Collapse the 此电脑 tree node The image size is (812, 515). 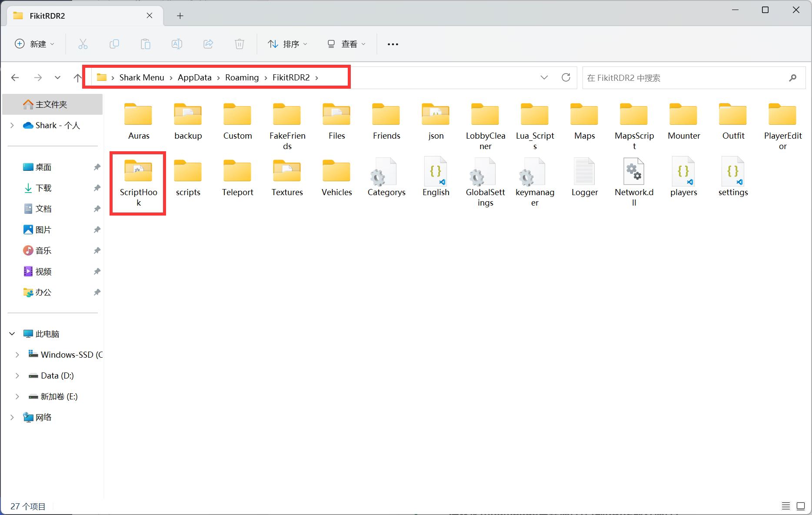(12, 334)
